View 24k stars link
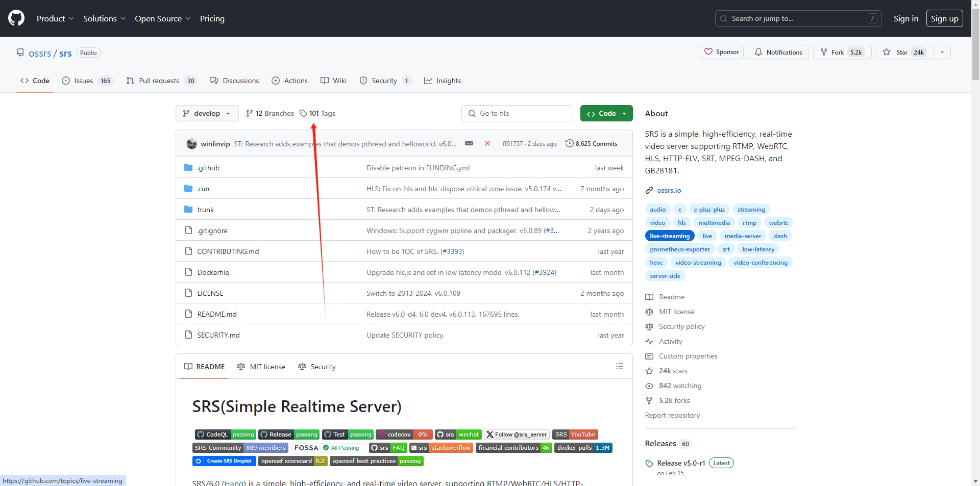Image resolution: width=980 pixels, height=486 pixels. (666, 371)
